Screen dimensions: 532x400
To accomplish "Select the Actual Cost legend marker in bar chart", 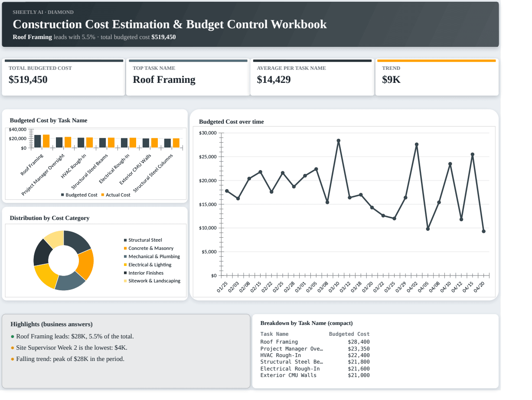I will click(x=103, y=195).
